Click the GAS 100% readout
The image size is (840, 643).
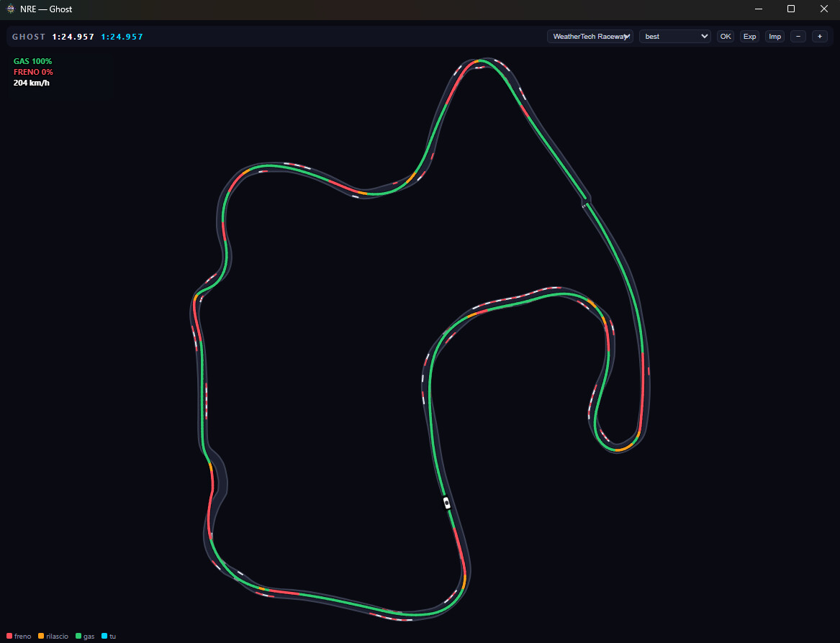[x=32, y=62]
